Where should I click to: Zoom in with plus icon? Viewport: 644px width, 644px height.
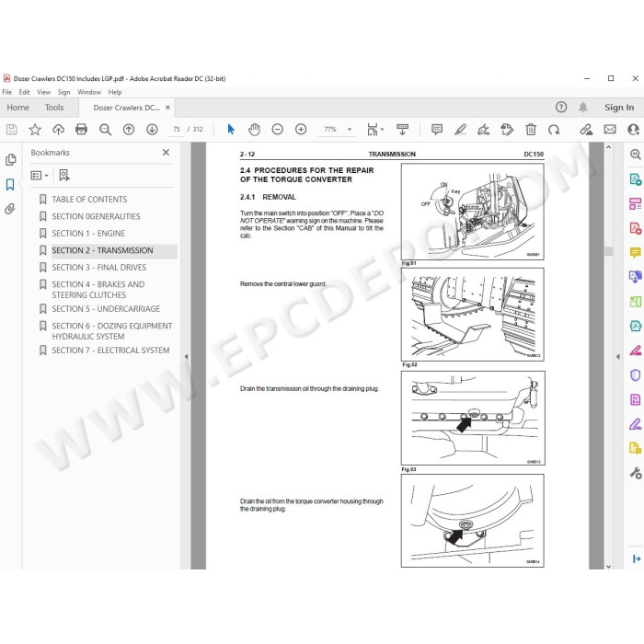301,130
